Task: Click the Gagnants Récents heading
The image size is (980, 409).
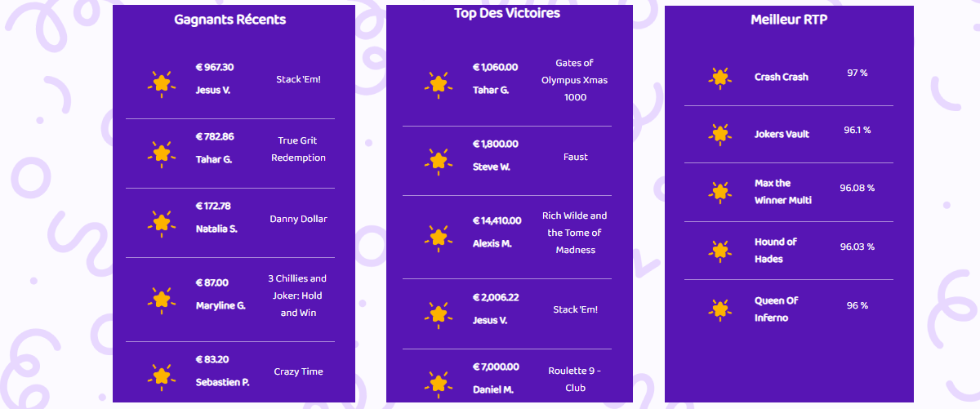Action: pos(230,20)
